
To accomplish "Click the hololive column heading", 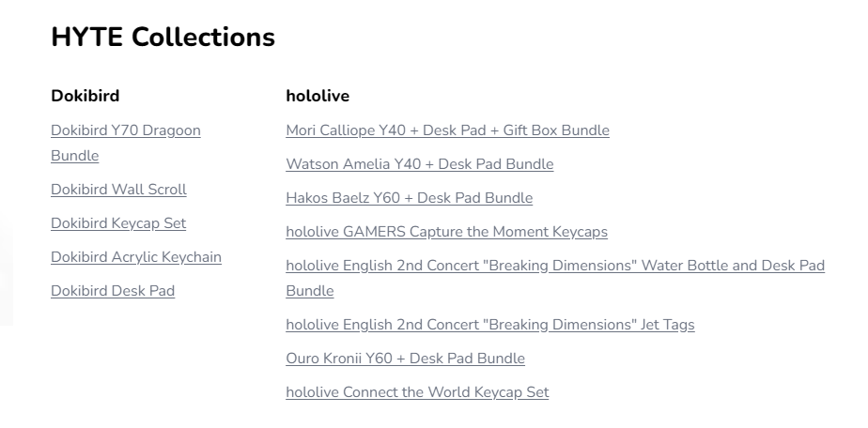I will pos(318,96).
